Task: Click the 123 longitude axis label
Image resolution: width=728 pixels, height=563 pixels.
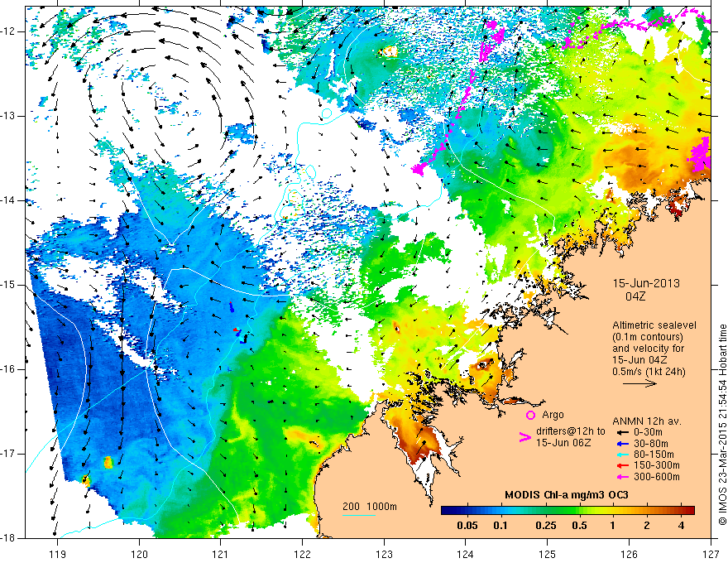Action: pyautogui.click(x=384, y=554)
